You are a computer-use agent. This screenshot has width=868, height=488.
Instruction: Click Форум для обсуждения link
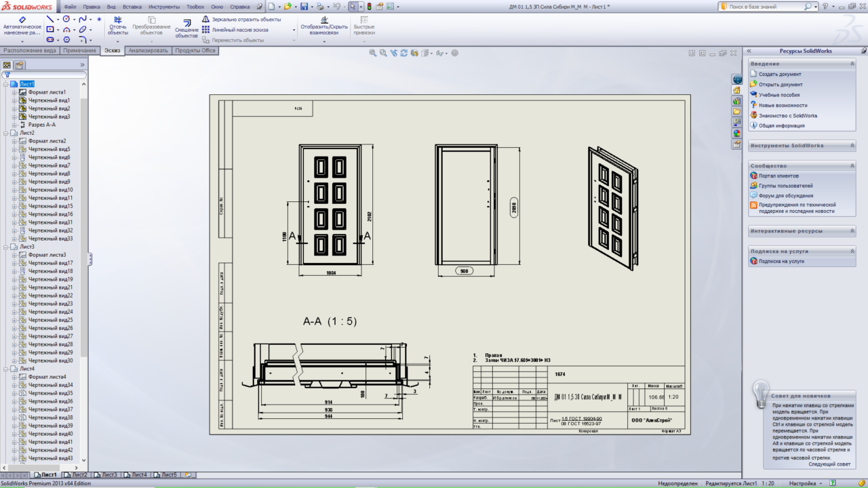point(786,196)
